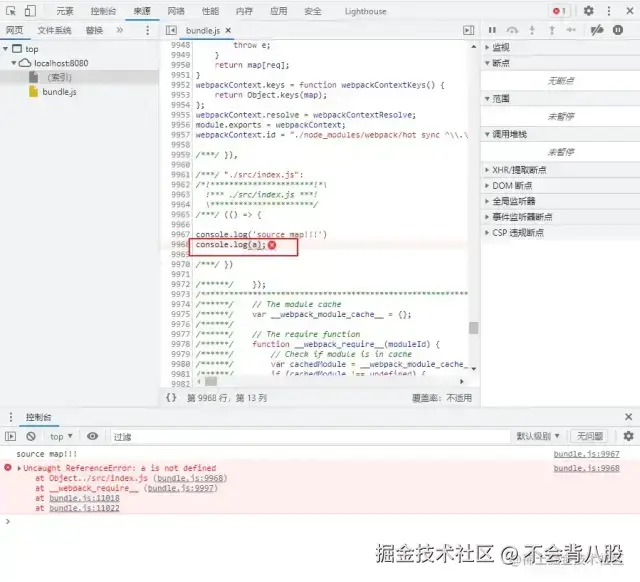Screen dimensions: 640x582
Task: Focus the 过滤 console filter field
Action: coord(309,436)
